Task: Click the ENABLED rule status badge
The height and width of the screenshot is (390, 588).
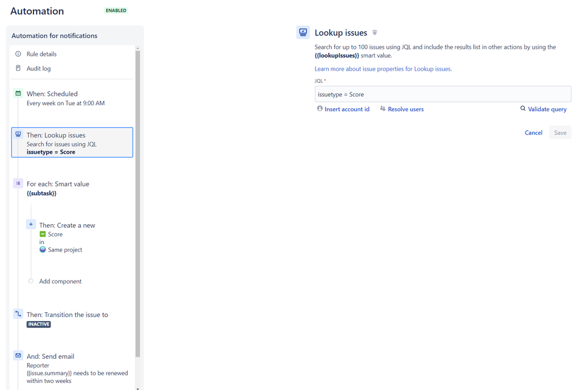Action: [117, 11]
